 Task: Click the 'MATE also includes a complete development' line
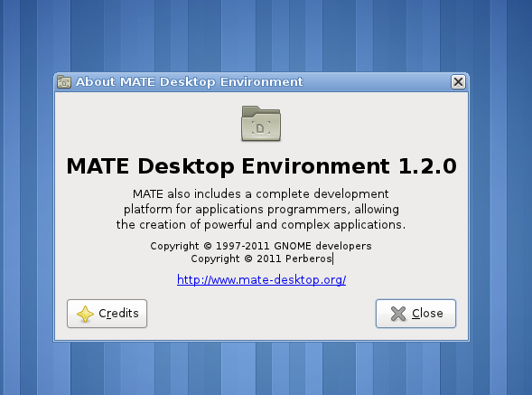[x=260, y=194]
